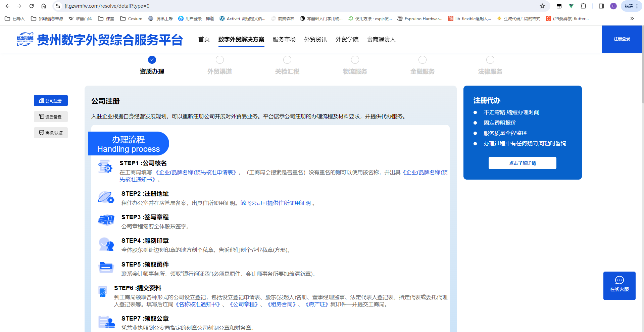Viewport: 644px width, 332px height.
Task: Open 服务市场 nav item
Action: (x=284, y=39)
